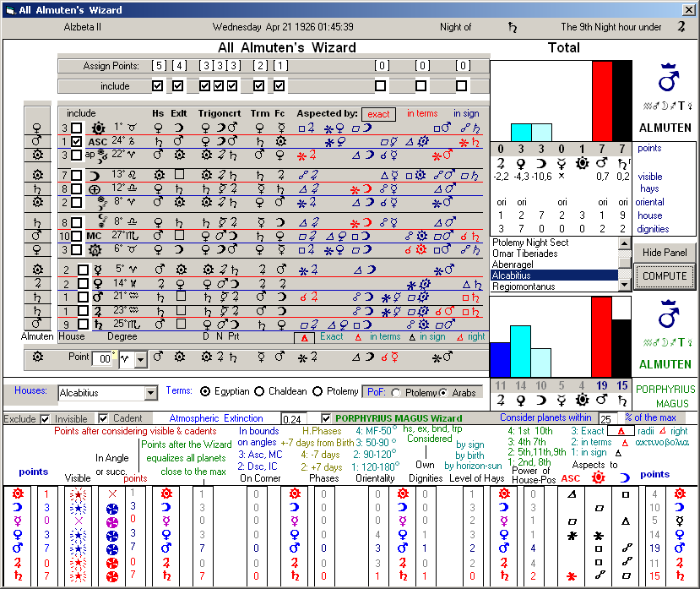The image size is (700, 589).
Task: Select Regiomontanus in the list
Action: pyautogui.click(x=554, y=286)
